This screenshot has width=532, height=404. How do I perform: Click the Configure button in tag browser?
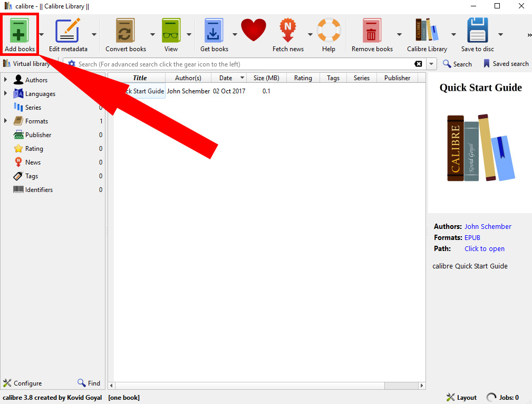click(x=22, y=383)
